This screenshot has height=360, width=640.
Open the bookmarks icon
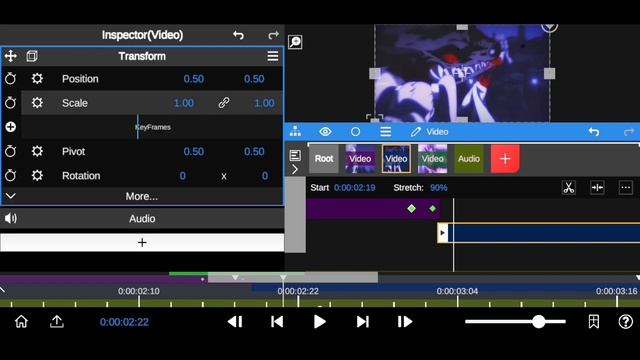tap(593, 322)
